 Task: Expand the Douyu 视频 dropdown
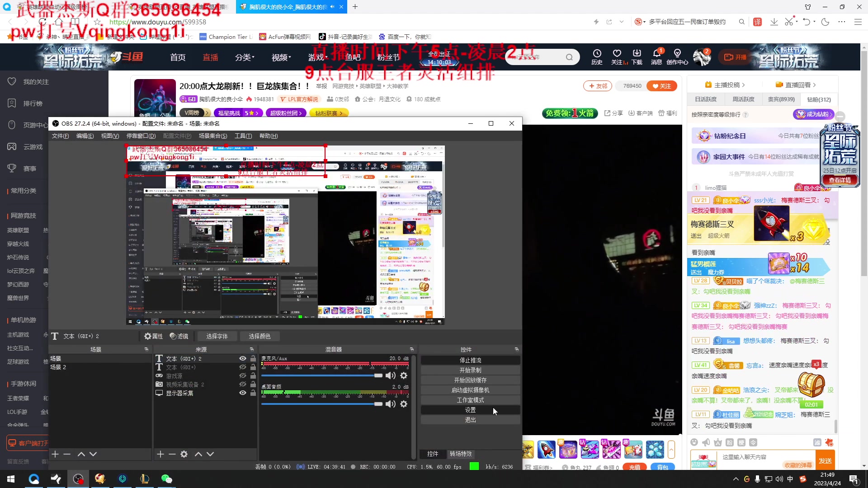(x=281, y=57)
